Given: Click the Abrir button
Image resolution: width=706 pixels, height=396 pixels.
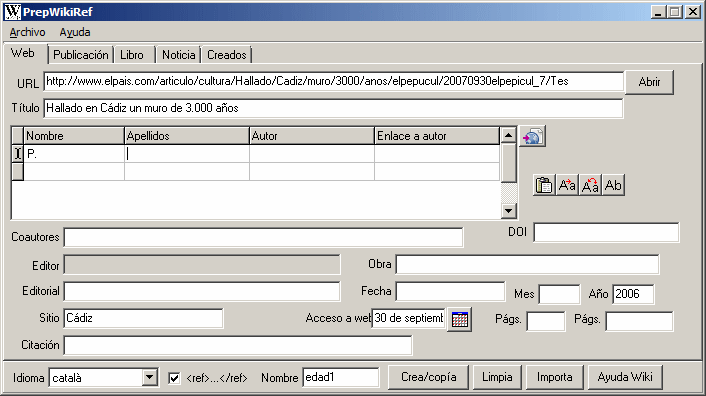Looking at the screenshot, I should 649,82.
